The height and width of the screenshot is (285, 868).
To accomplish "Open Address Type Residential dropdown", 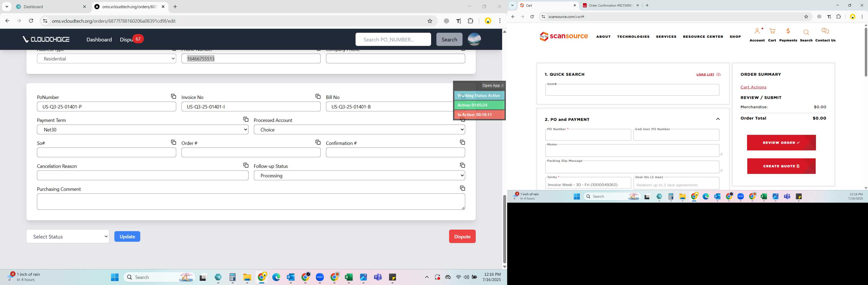I will click(x=106, y=59).
